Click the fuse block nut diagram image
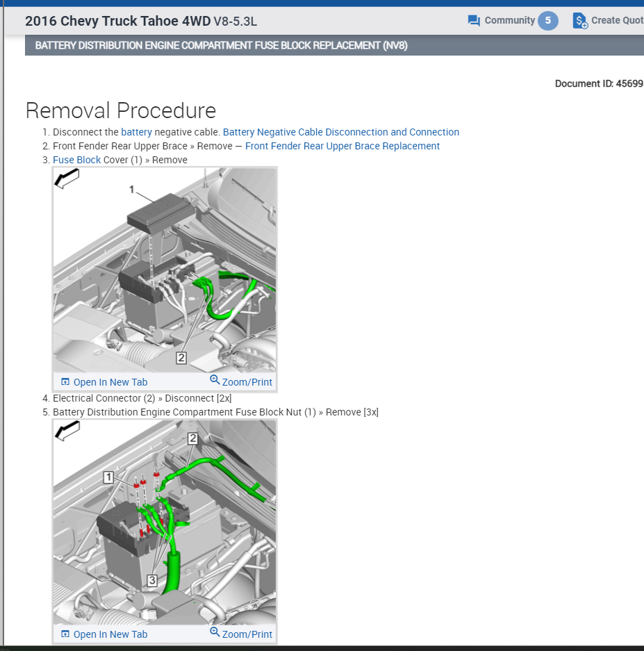This screenshot has height=651, width=644. click(x=165, y=522)
